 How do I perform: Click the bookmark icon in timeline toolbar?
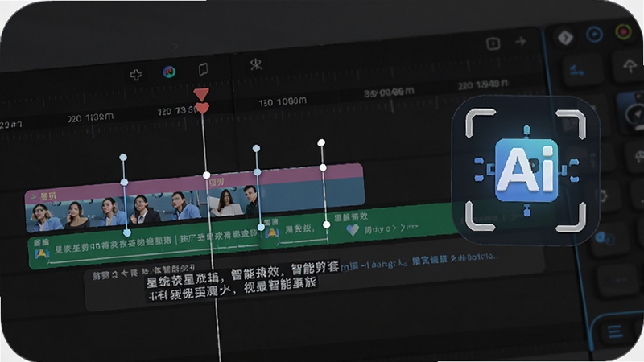click(x=204, y=69)
